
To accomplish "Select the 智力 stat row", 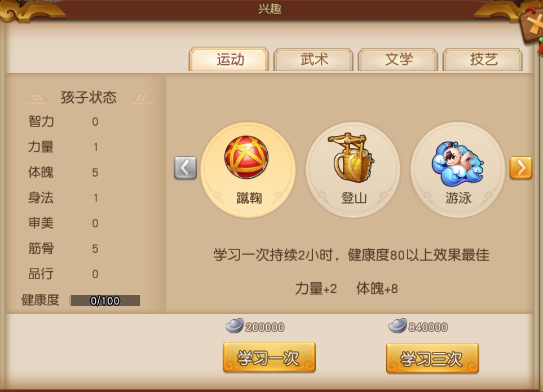I will pos(63,121).
